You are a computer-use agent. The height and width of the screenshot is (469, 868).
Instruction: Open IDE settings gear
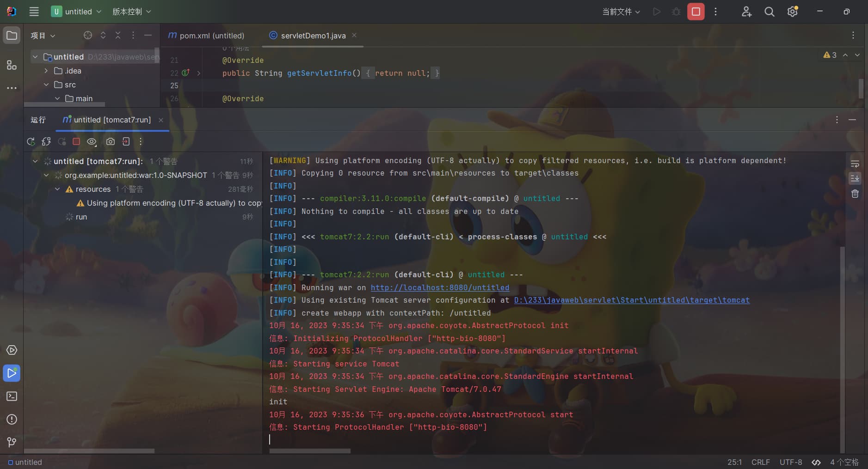[x=793, y=12]
